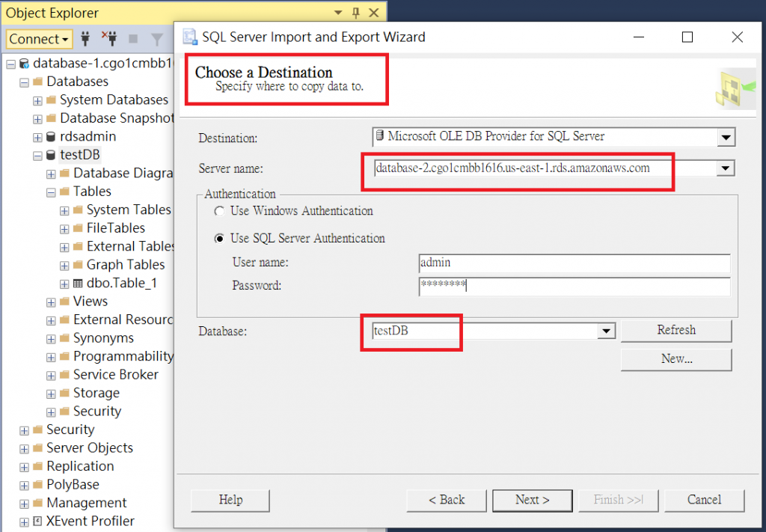The height and width of the screenshot is (532, 766).
Task: Select Service Broker folder icon
Action: pos(64,375)
